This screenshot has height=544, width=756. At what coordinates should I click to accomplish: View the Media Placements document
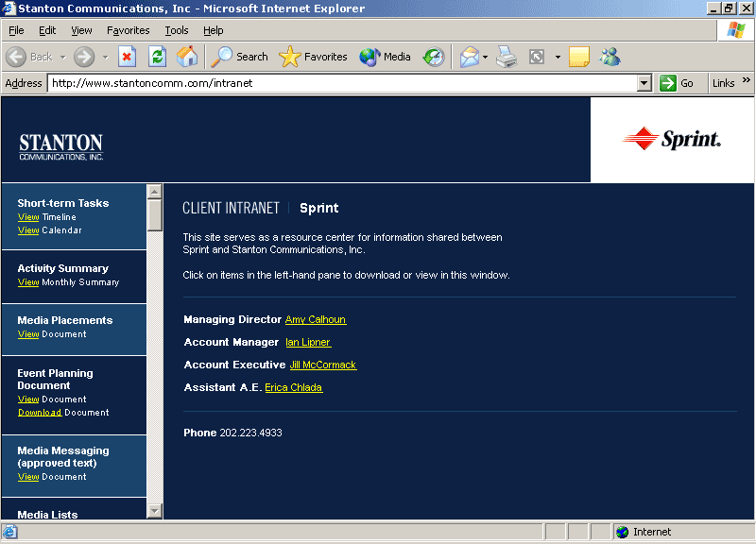(28, 334)
